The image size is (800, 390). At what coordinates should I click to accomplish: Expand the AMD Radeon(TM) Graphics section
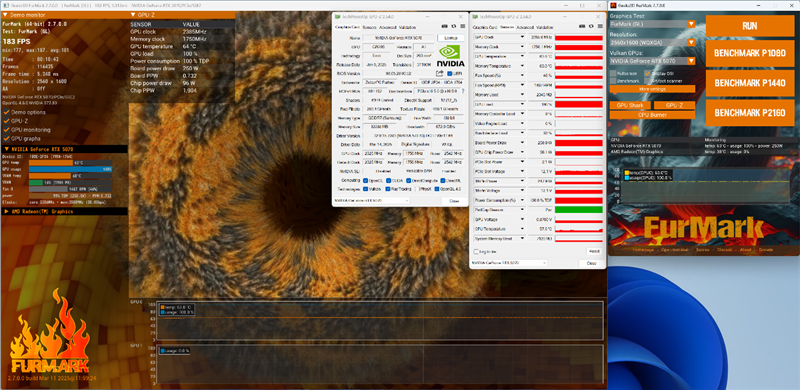pos(64,211)
